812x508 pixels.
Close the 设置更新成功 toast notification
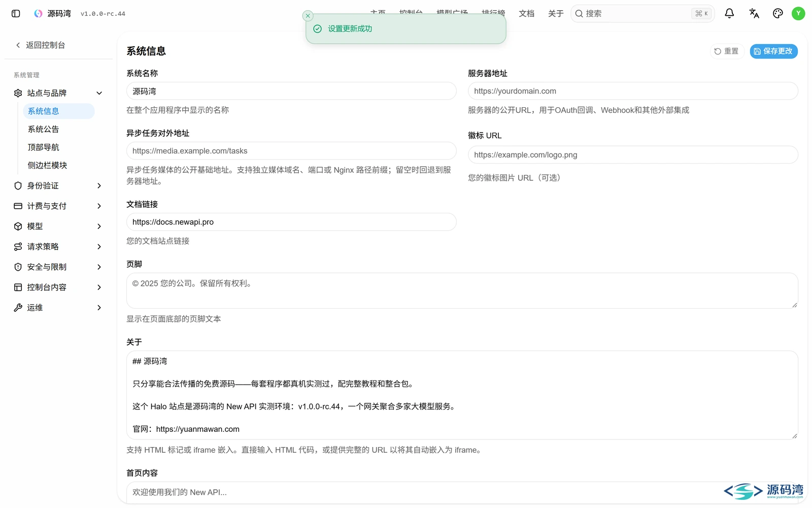(308, 16)
